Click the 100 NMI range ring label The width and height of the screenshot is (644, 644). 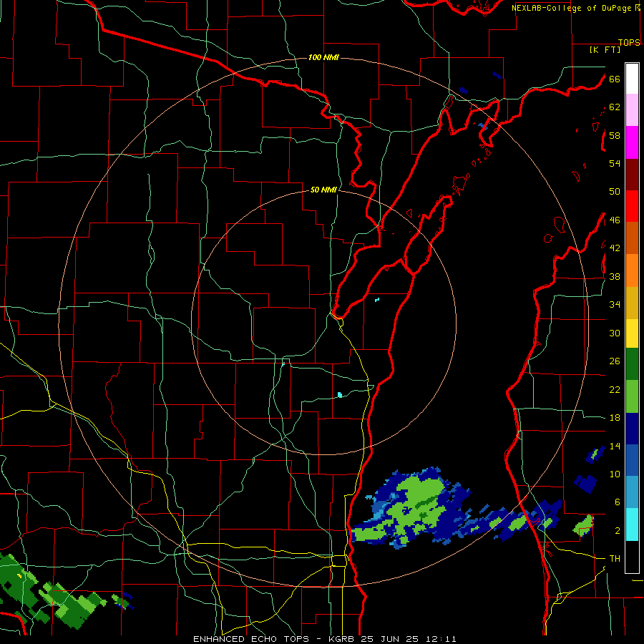coord(323,57)
